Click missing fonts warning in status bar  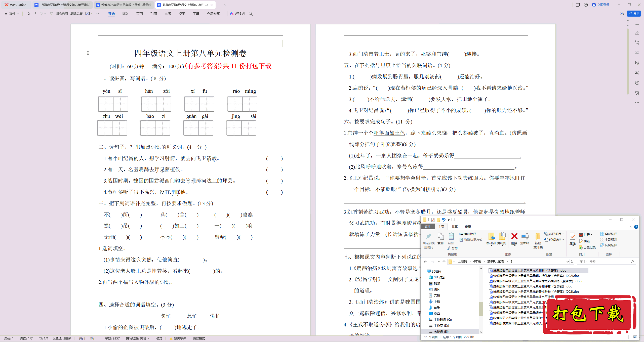point(178,338)
